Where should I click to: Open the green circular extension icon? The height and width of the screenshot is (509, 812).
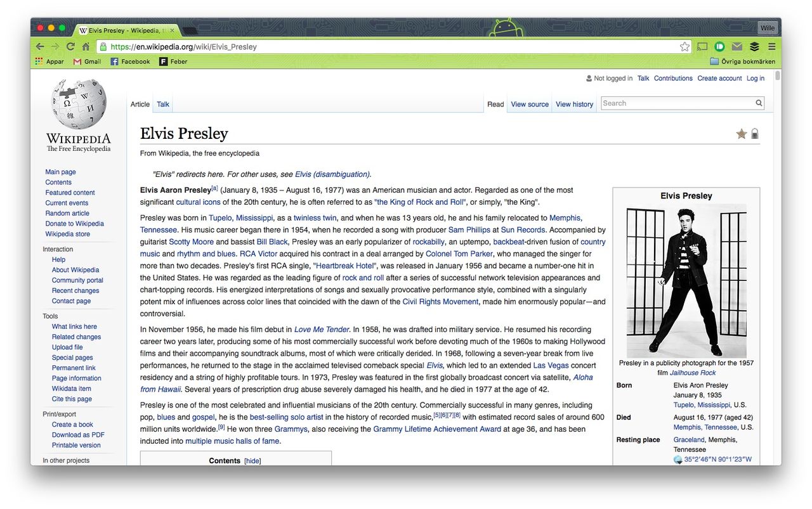(x=719, y=46)
